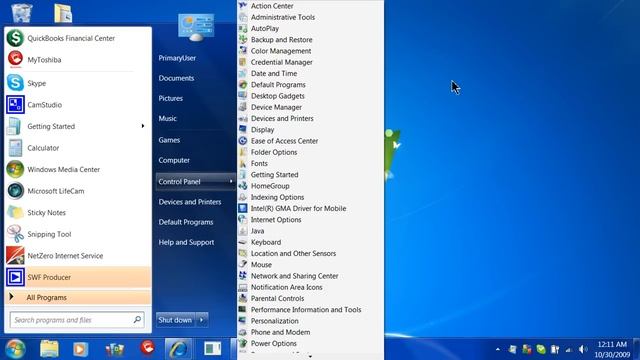Click Network and Sharing Center icon

point(243,276)
